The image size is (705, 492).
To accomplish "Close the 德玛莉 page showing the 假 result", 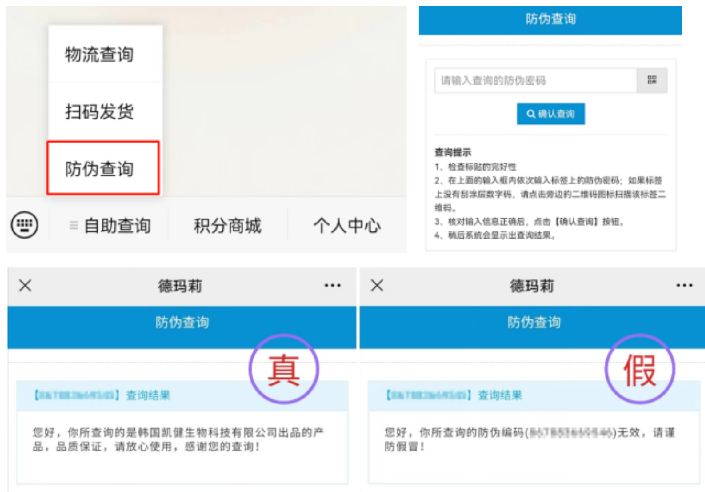I will click(377, 286).
